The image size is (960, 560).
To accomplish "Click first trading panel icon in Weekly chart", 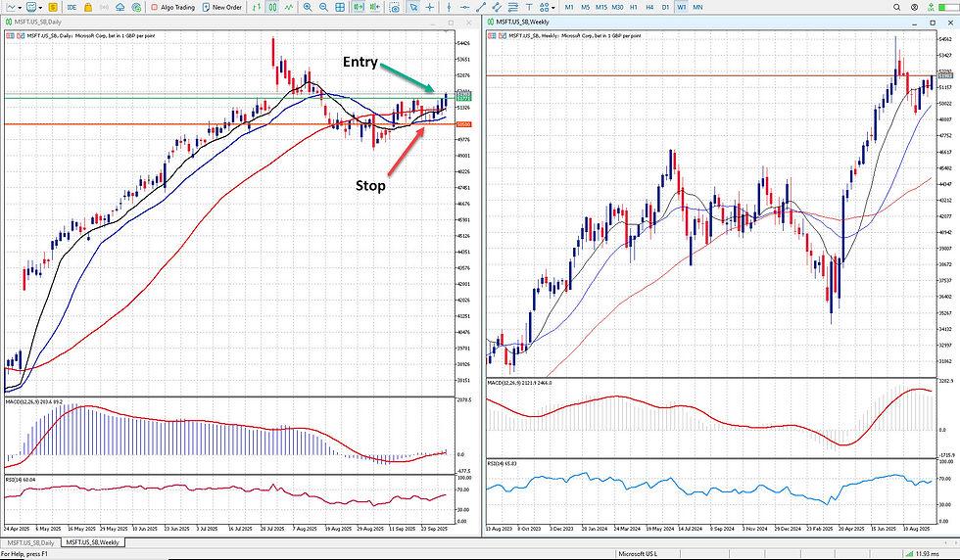I will click(x=492, y=36).
